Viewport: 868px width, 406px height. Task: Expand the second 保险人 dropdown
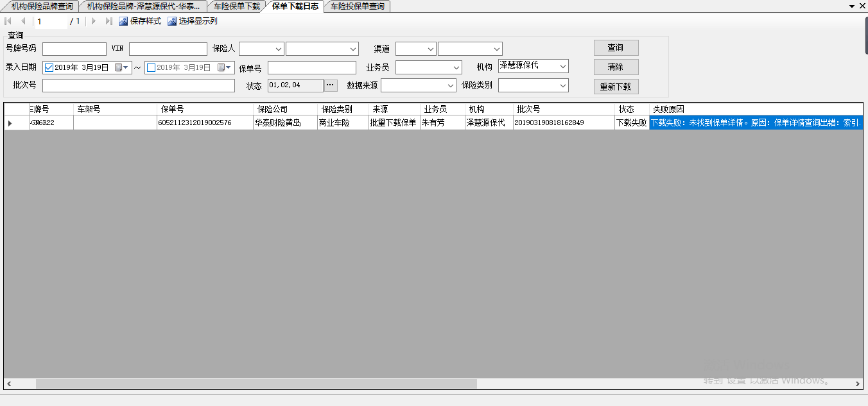(353, 49)
